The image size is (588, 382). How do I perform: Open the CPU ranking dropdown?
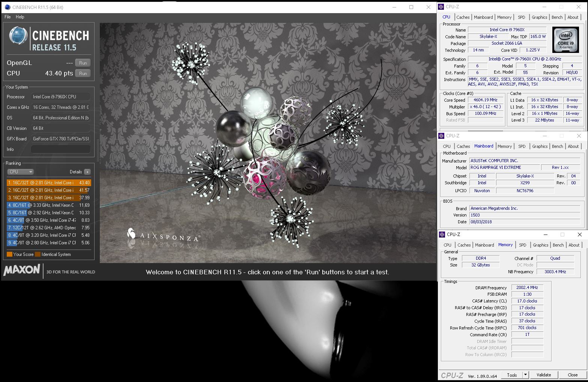tap(20, 172)
